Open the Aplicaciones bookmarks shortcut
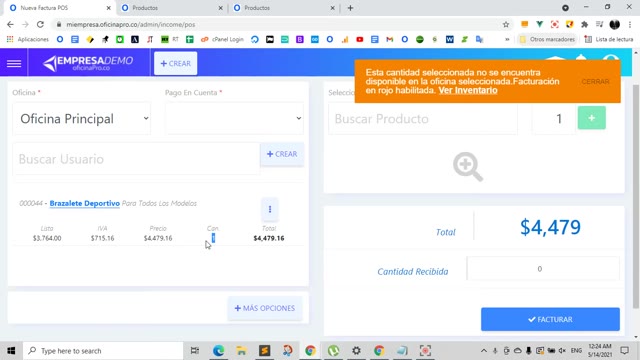Screen dimensions: 640x360 tap(28, 39)
